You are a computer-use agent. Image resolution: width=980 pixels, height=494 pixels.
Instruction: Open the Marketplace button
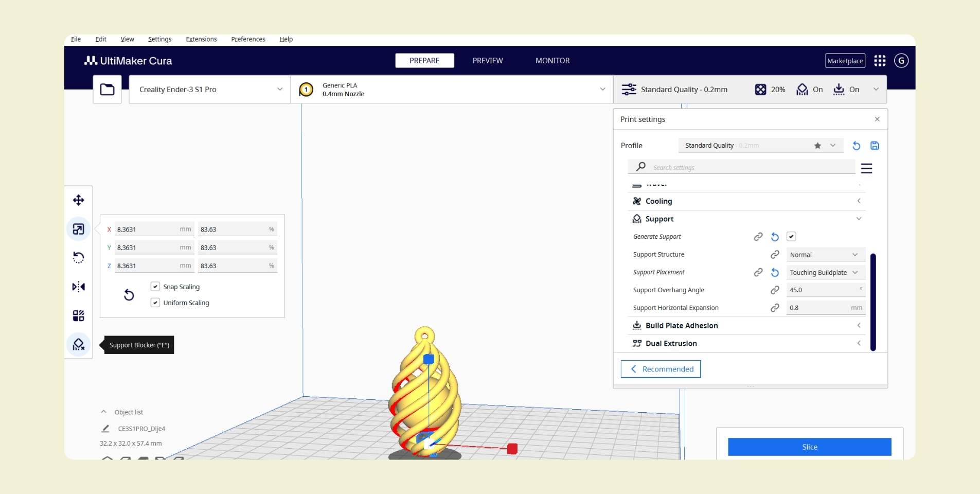[845, 61]
